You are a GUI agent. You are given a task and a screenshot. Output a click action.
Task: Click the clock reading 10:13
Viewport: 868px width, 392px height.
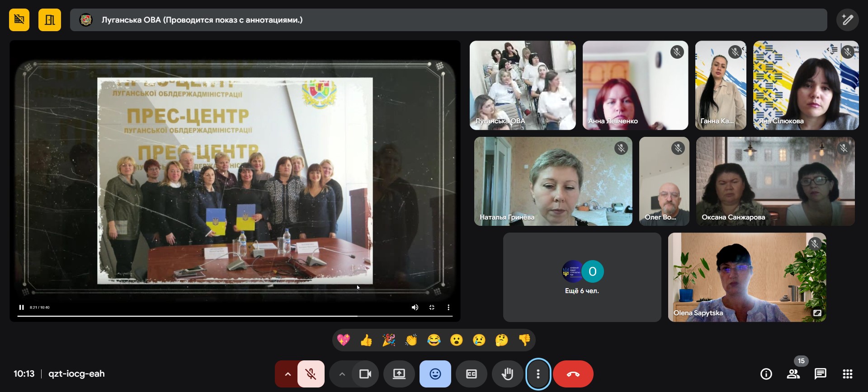point(24,374)
